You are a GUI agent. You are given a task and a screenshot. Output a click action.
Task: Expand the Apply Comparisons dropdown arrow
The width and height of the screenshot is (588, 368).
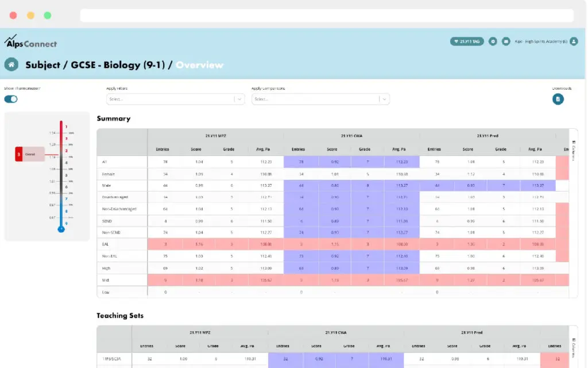(x=384, y=99)
